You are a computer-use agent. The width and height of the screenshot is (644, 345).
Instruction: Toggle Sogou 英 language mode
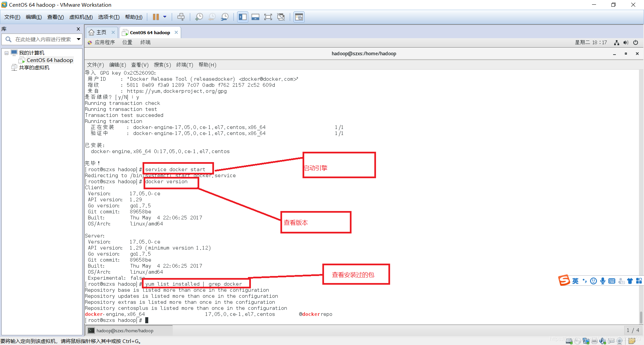tap(575, 281)
